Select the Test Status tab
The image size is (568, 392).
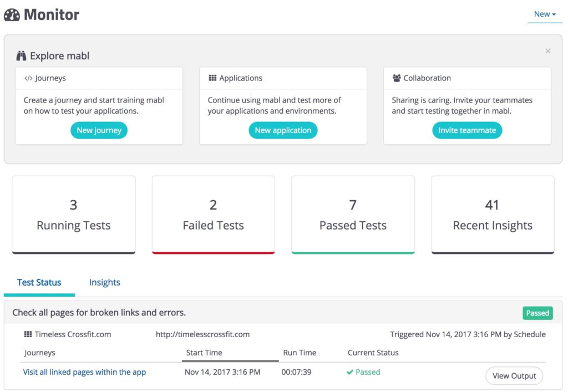39,282
